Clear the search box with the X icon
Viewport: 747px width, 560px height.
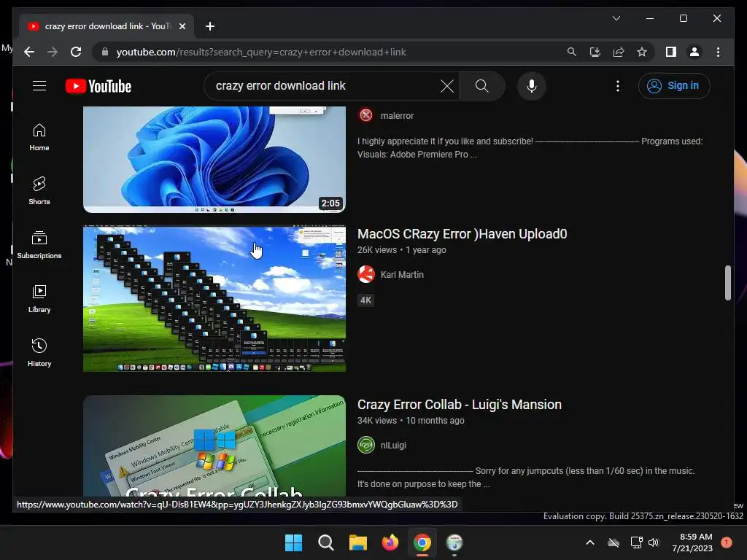click(x=447, y=86)
